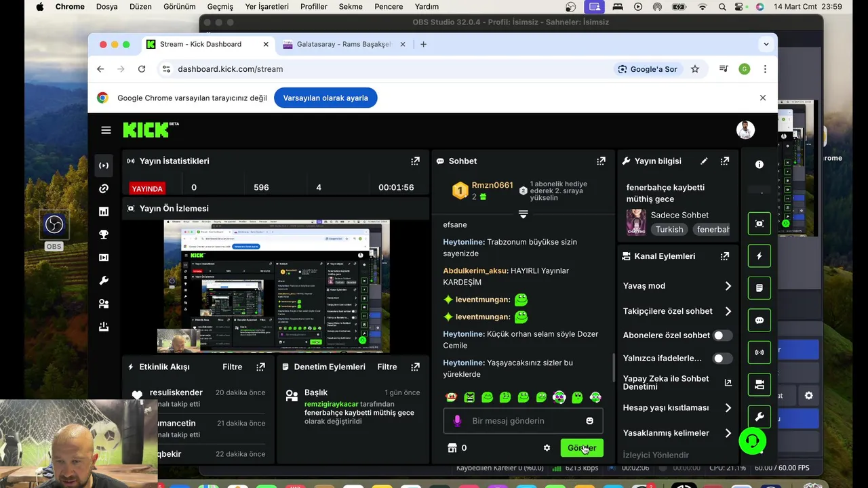Open the Yer İşaretleri menu
Viewport: 868px width, 488px height.
(268, 7)
